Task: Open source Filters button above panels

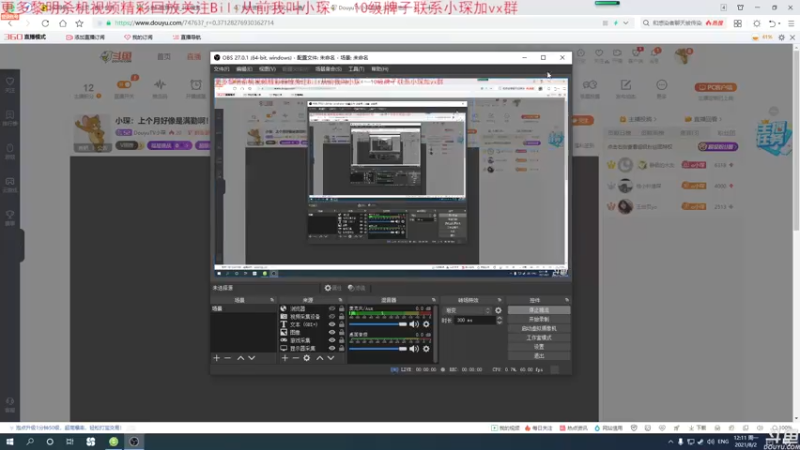Action: coord(357,288)
